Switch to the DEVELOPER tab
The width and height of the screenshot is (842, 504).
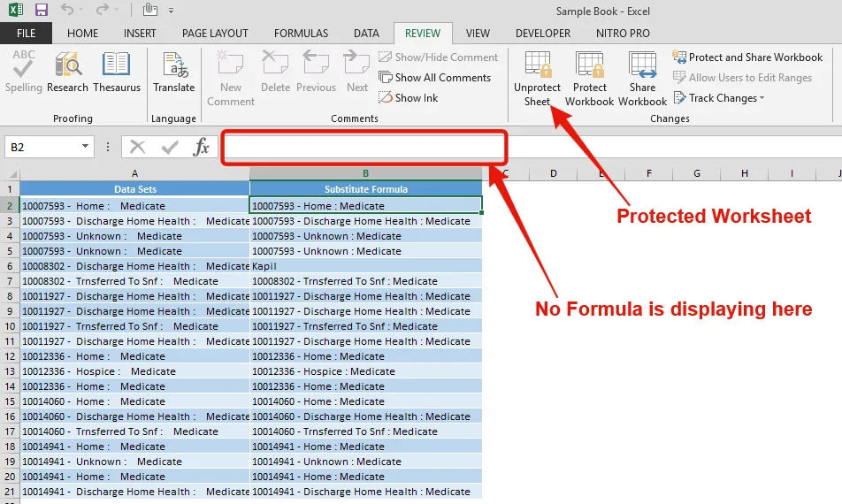click(x=543, y=34)
